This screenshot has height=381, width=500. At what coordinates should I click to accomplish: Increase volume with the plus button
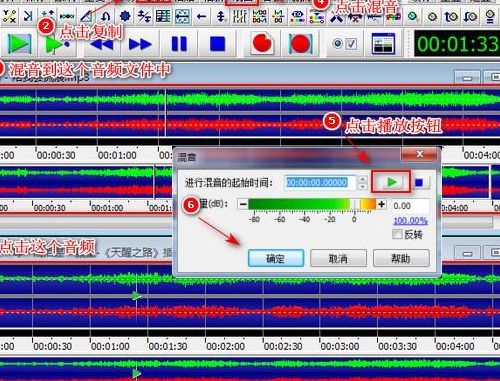click(381, 204)
